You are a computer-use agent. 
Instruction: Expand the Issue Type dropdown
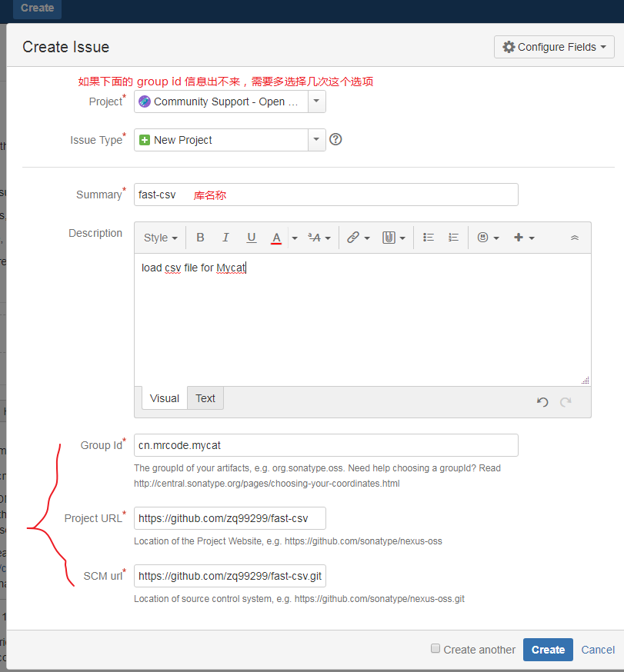tap(316, 140)
